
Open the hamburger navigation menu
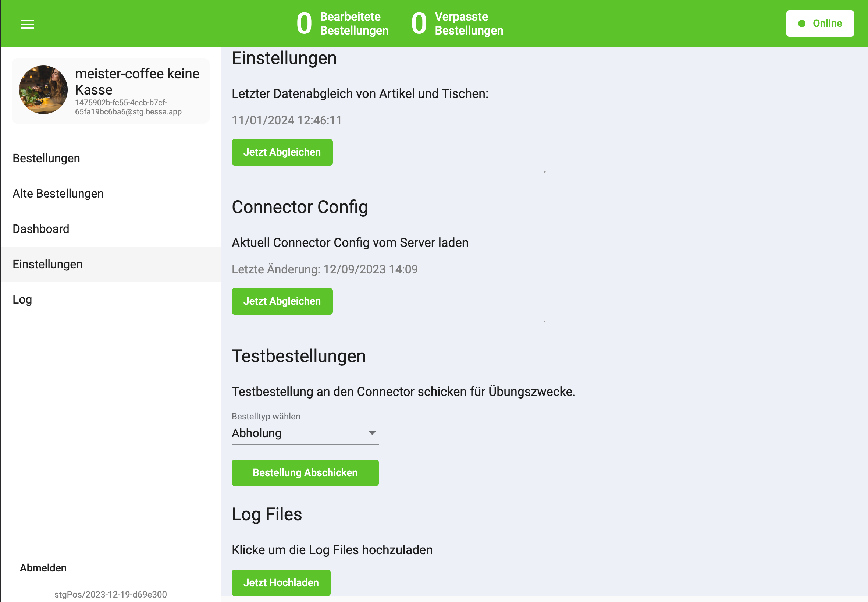[x=27, y=24]
